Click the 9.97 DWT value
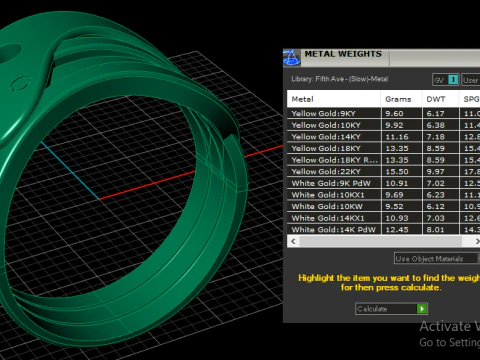 [435, 172]
